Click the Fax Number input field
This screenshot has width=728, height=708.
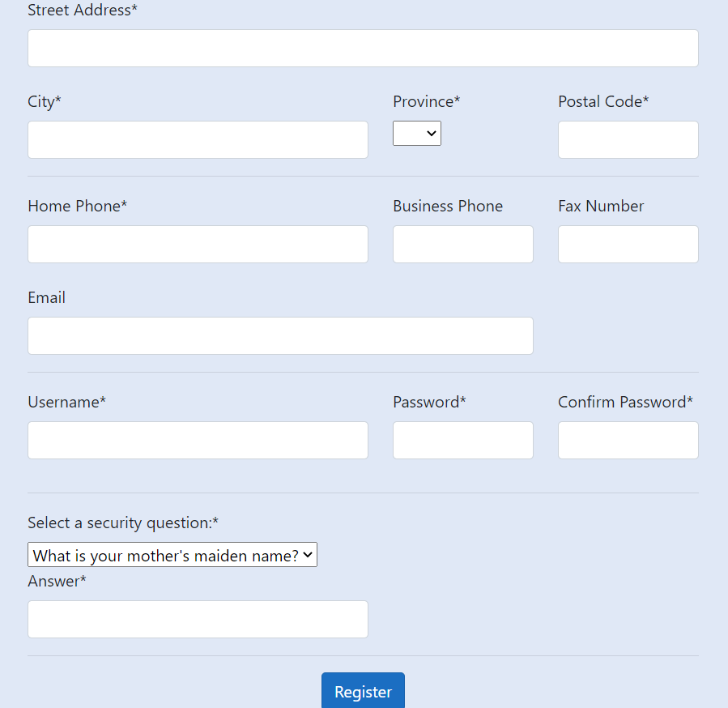(x=628, y=244)
